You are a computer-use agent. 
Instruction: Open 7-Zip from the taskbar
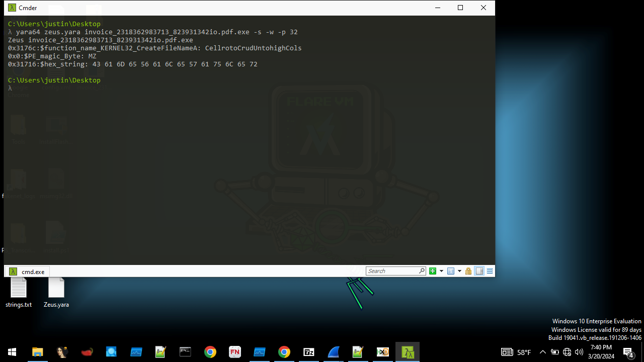point(308,352)
